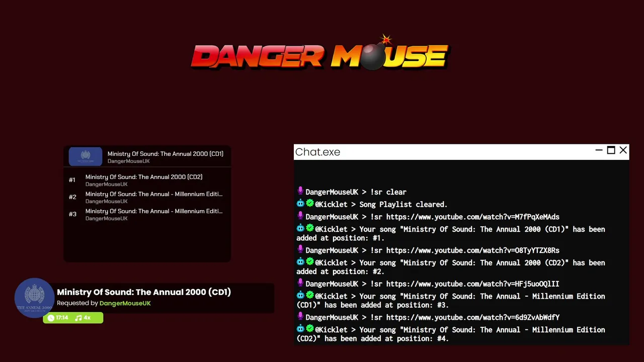The image size is (644, 362).
Task: Click the verified badge on the position #4 reply
Action: (310, 329)
